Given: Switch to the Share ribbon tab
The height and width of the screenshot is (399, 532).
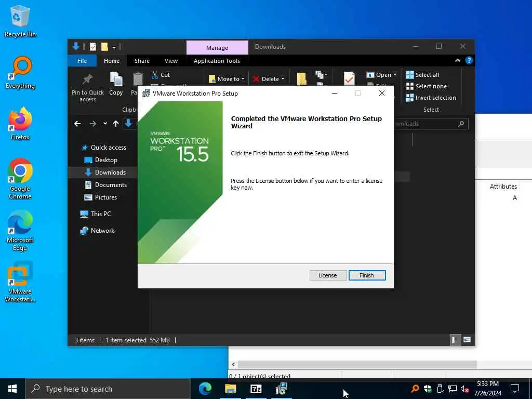Looking at the screenshot, I should tap(142, 61).
